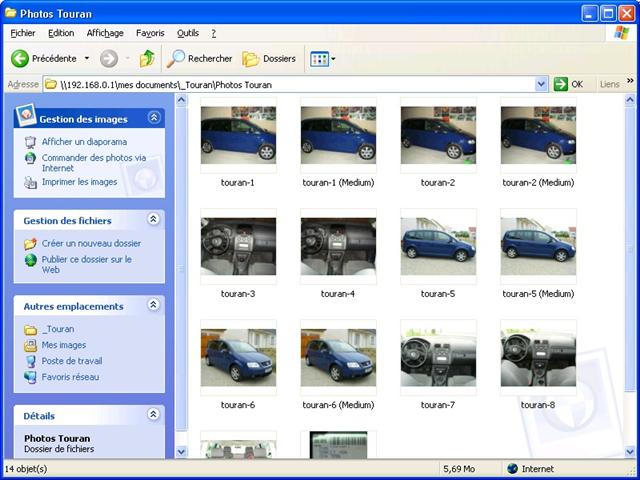
Task: Open the Edition menu
Action: pos(61,33)
